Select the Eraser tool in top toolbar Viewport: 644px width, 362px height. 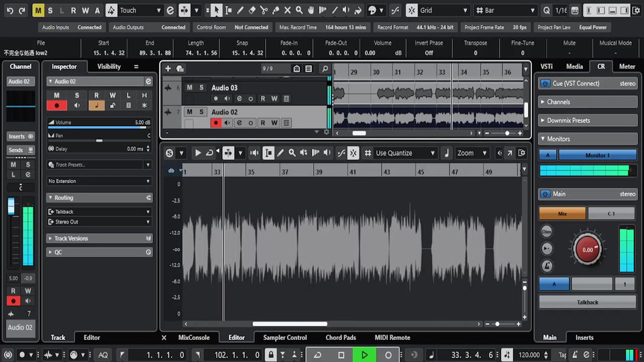pos(252,11)
